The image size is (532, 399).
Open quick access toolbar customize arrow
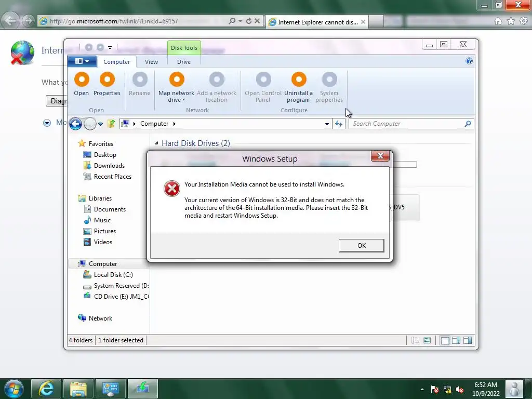pyautogui.click(x=110, y=48)
